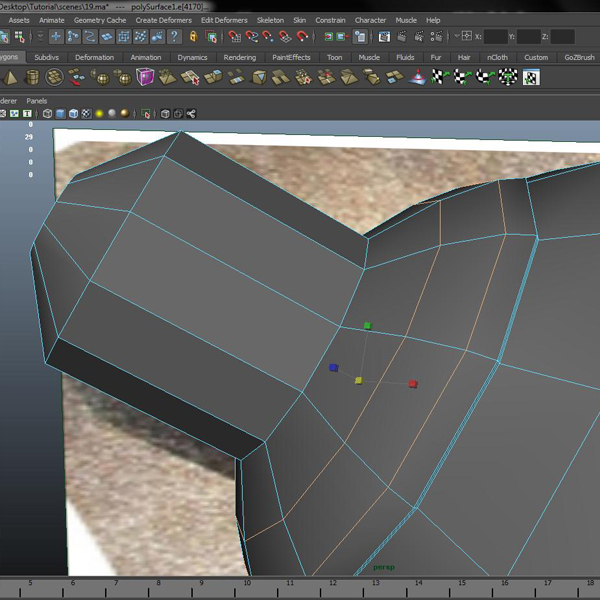Toggle the select deformation objects mask
The width and height of the screenshot is (600, 600).
point(124,37)
